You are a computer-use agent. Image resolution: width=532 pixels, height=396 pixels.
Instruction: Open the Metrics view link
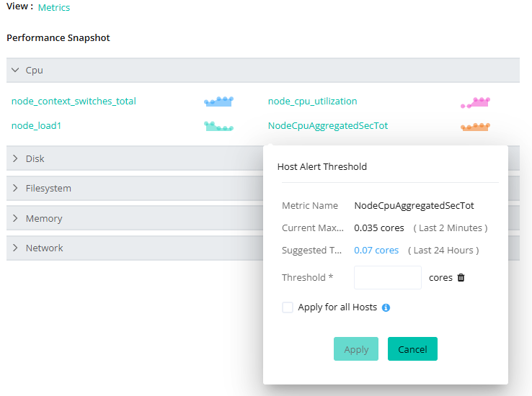54,7
